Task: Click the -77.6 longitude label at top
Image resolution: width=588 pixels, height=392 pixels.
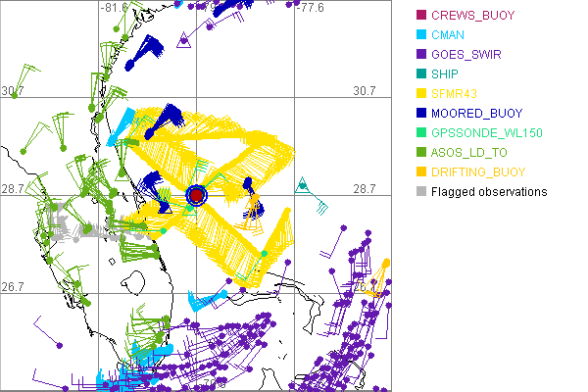Action: coord(311,8)
